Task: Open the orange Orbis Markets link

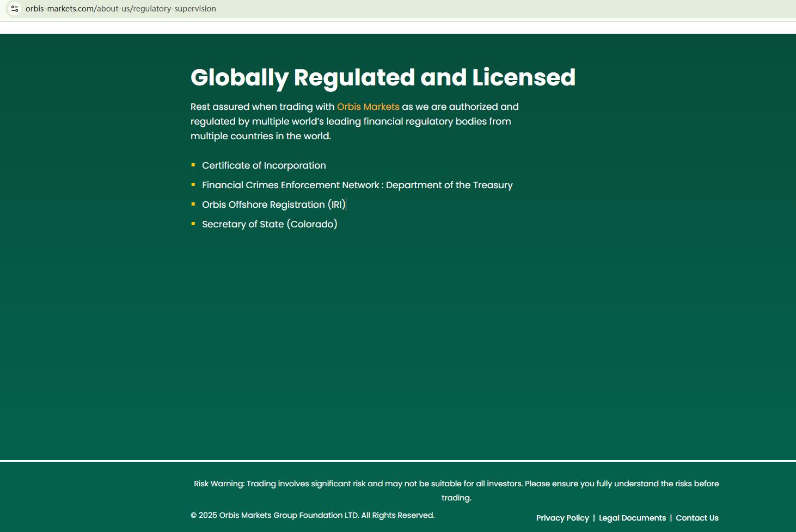Action: [368, 107]
